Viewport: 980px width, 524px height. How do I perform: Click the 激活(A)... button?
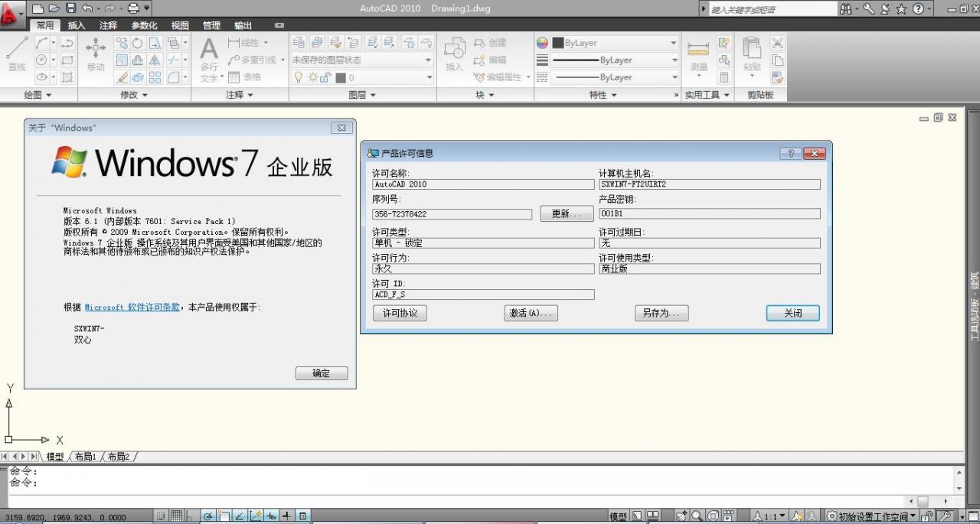tap(531, 313)
